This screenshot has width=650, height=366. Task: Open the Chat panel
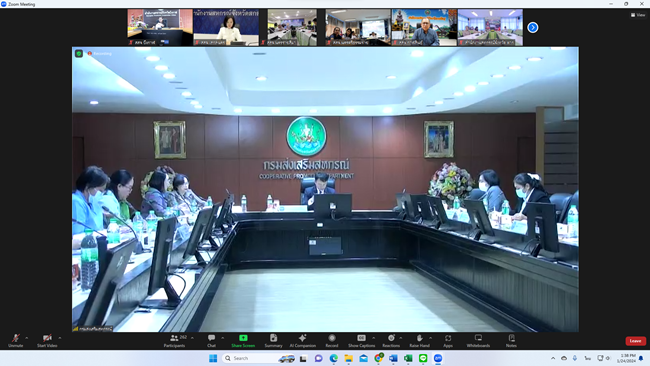(x=211, y=341)
